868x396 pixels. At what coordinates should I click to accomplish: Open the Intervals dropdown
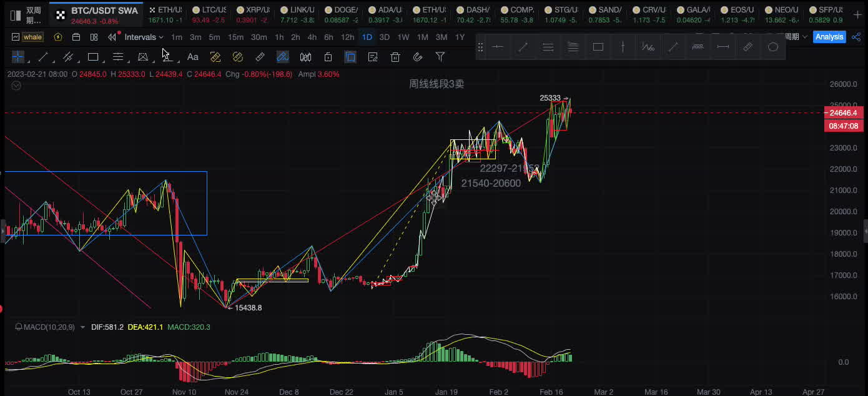[x=144, y=37]
